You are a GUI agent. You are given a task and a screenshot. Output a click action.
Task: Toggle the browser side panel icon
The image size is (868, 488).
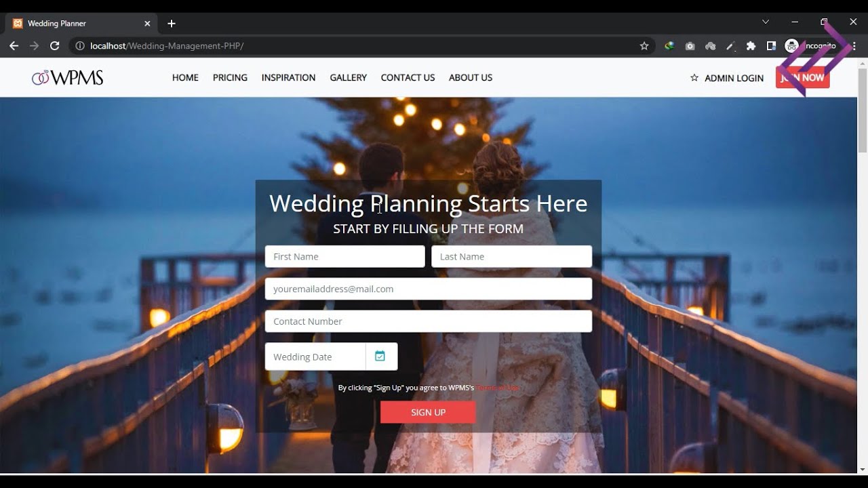(x=771, y=46)
